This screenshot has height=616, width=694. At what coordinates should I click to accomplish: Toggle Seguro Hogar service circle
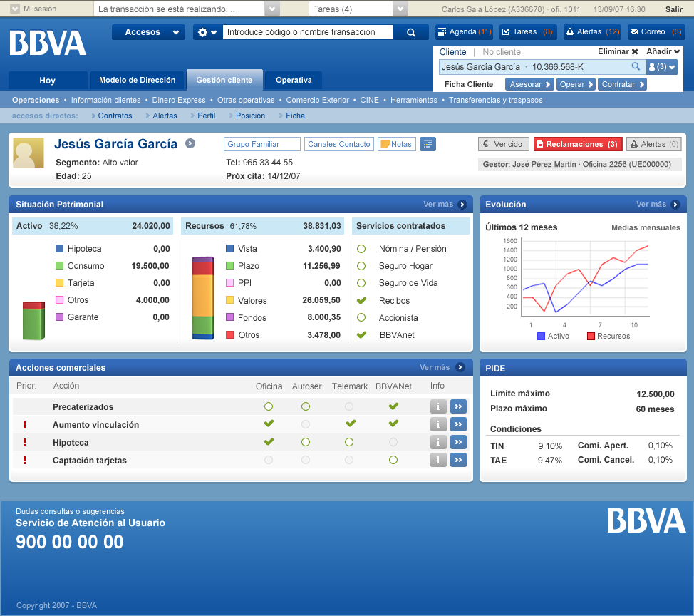[x=361, y=266]
